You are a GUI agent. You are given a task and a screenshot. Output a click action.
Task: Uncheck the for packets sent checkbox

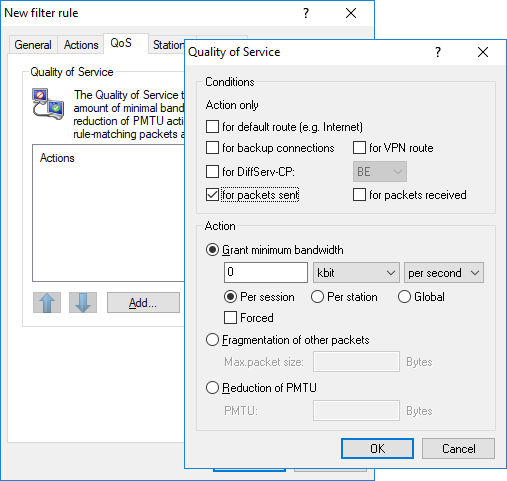(212, 195)
